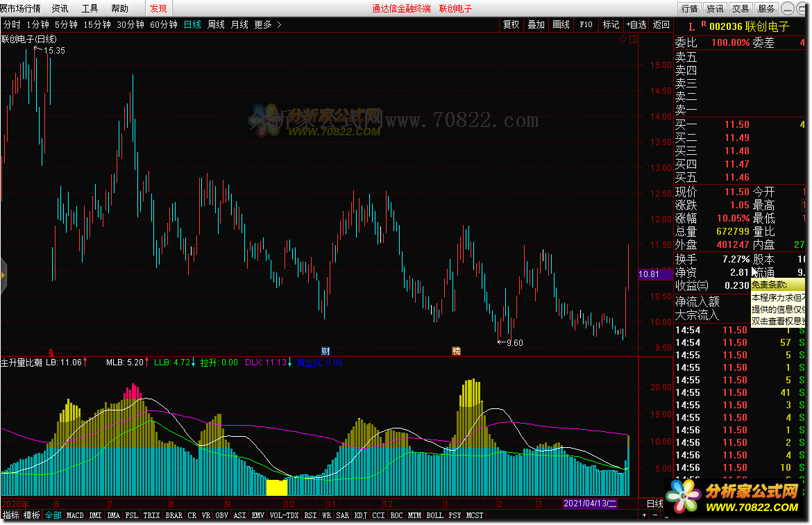Click the 联创电子(日线) chart title
Viewport: 812px width, 525px height.
[29, 39]
